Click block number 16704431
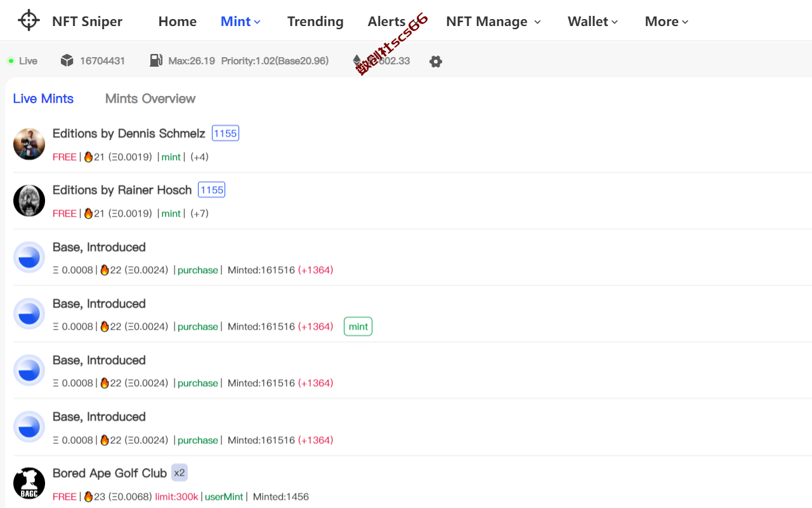Image resolution: width=812 pixels, height=508 pixels. click(102, 61)
